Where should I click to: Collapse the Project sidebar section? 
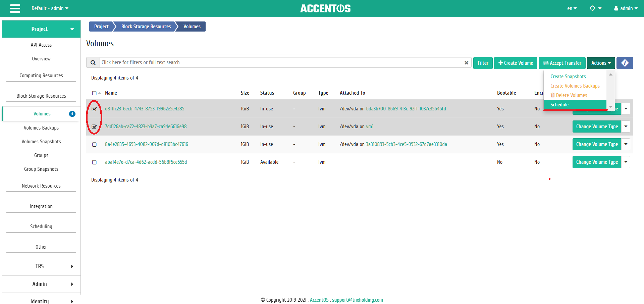point(41,29)
